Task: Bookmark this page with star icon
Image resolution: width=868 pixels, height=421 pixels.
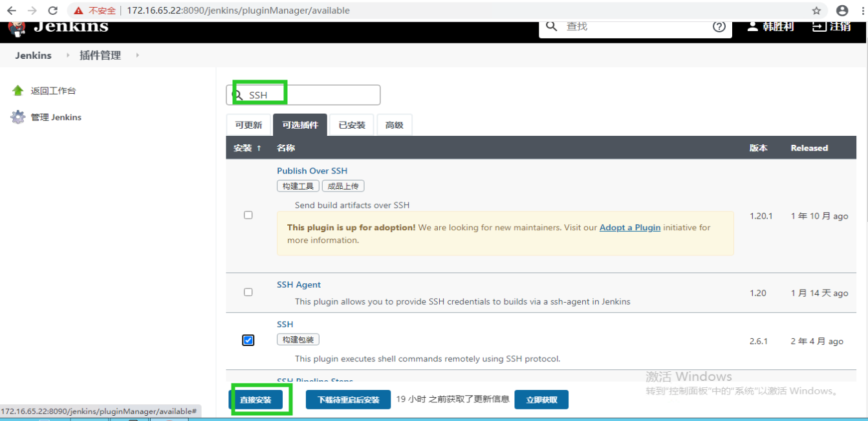Action: tap(816, 11)
